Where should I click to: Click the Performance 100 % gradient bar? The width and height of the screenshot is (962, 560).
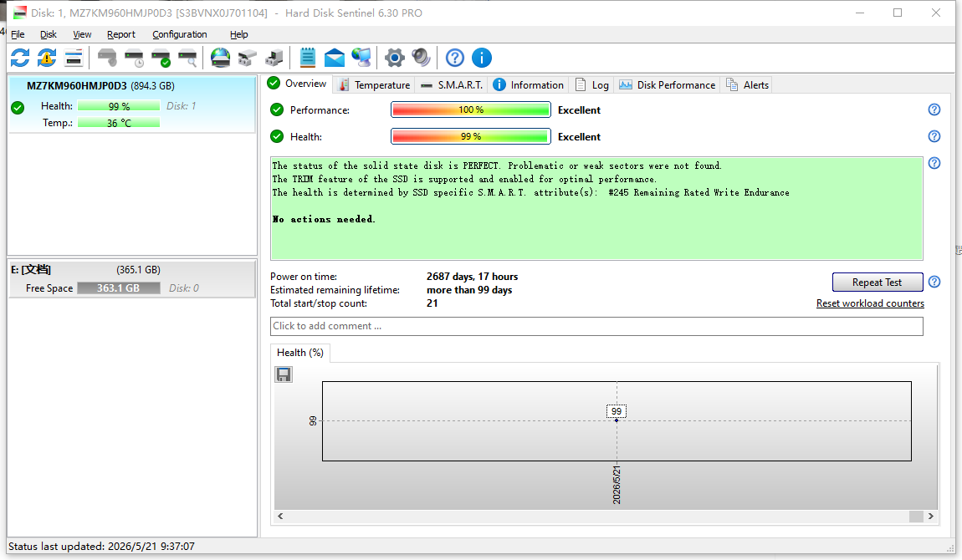pyautogui.click(x=471, y=109)
